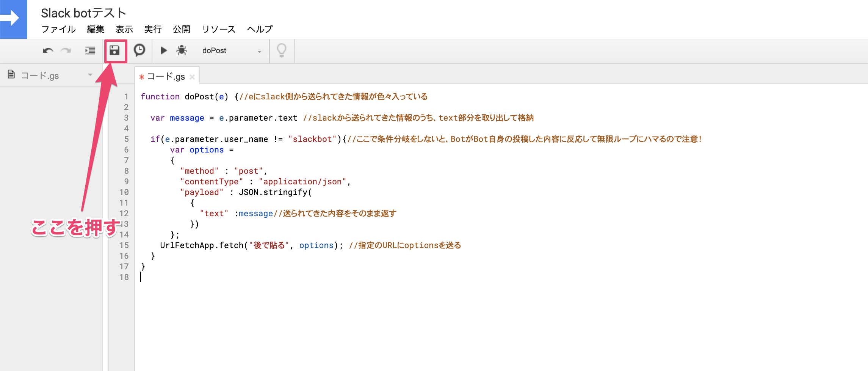Click the blue arrow Apps Script logo

pos(13,19)
